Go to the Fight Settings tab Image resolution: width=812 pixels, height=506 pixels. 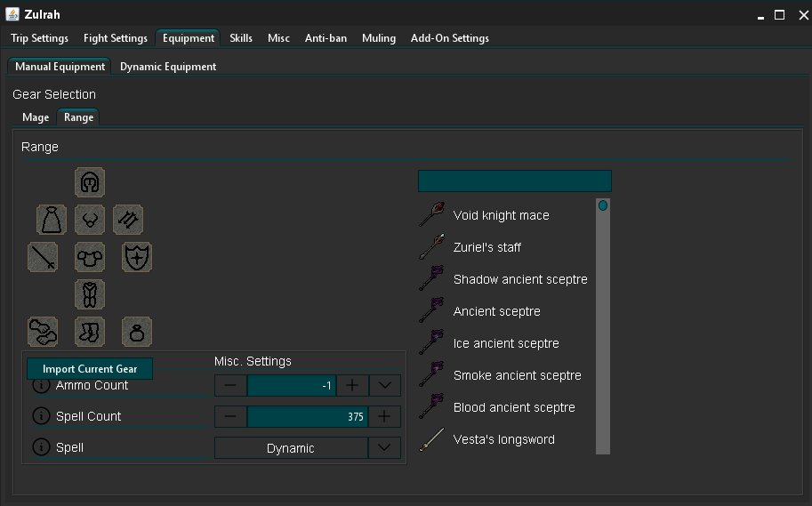pyautogui.click(x=116, y=38)
